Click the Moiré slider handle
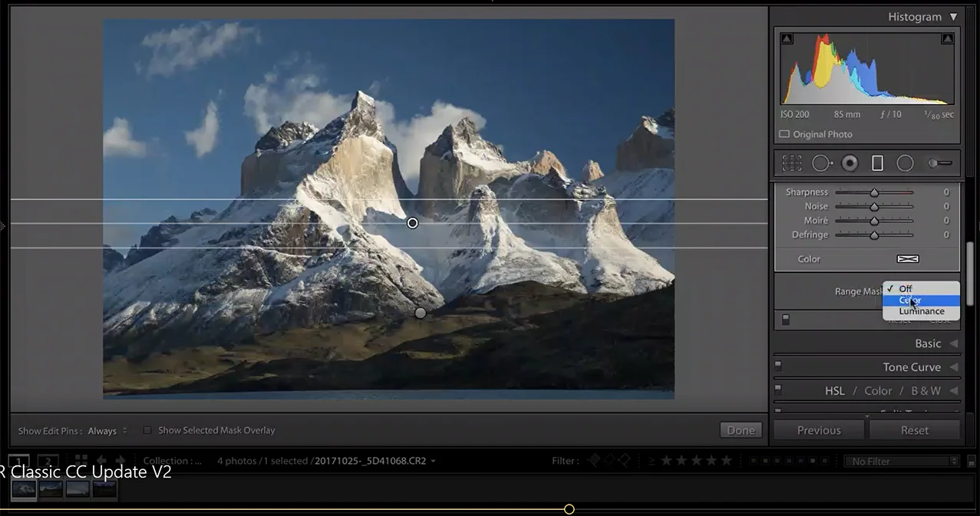This screenshot has width=980, height=516. pyautogui.click(x=874, y=221)
